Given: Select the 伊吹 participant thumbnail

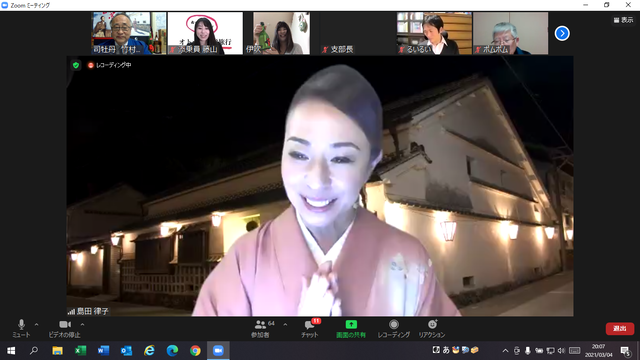Looking at the screenshot, I should [x=282, y=33].
